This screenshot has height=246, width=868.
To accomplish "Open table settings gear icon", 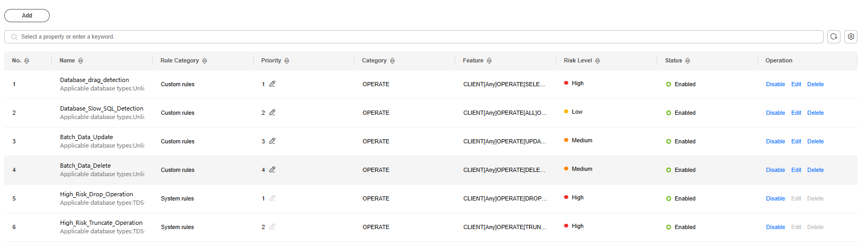I will (x=851, y=37).
